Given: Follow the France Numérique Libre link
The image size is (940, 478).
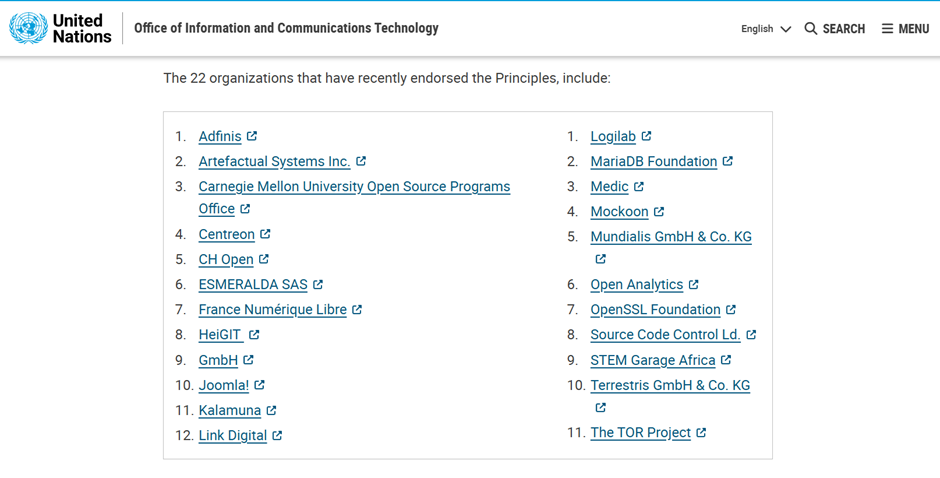Looking at the screenshot, I should pyautogui.click(x=273, y=309).
